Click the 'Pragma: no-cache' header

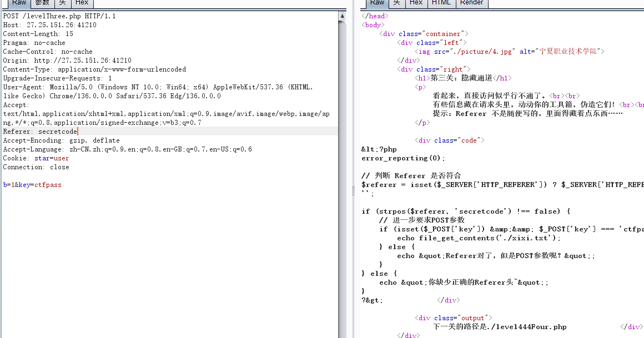tap(34, 43)
